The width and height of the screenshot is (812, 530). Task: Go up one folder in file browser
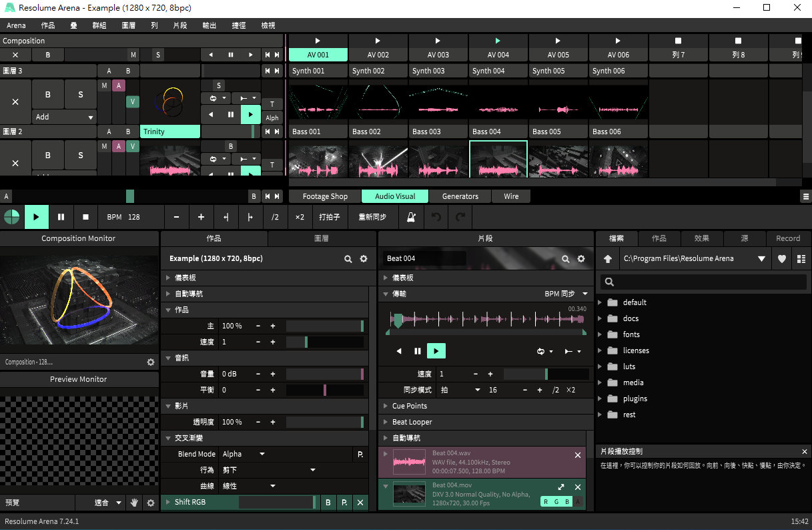608,259
